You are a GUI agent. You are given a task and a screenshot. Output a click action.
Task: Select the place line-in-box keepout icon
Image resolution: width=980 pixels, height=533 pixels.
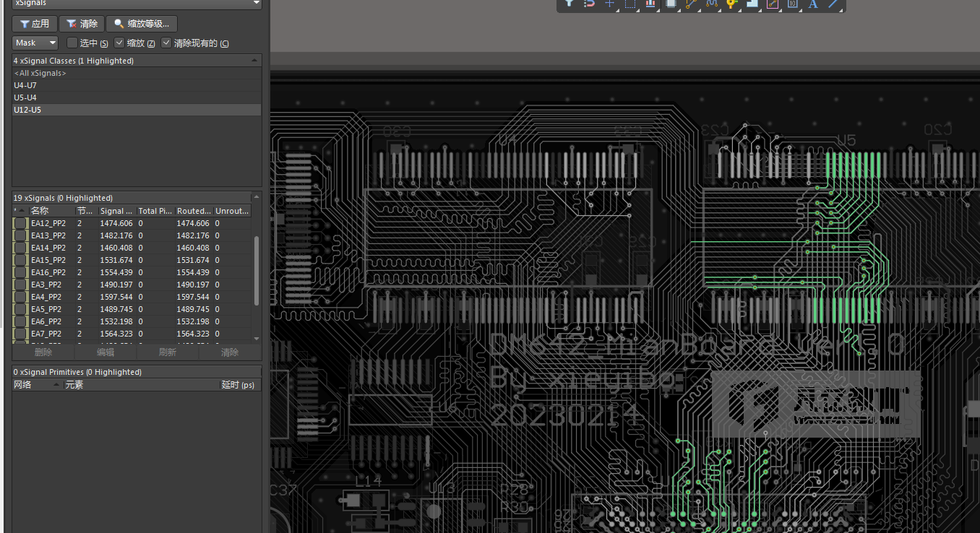pos(772,4)
